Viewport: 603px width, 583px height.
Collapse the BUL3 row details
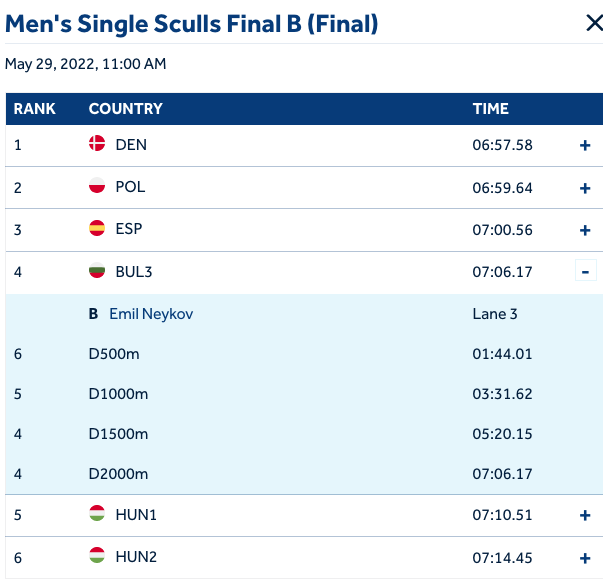point(586,272)
